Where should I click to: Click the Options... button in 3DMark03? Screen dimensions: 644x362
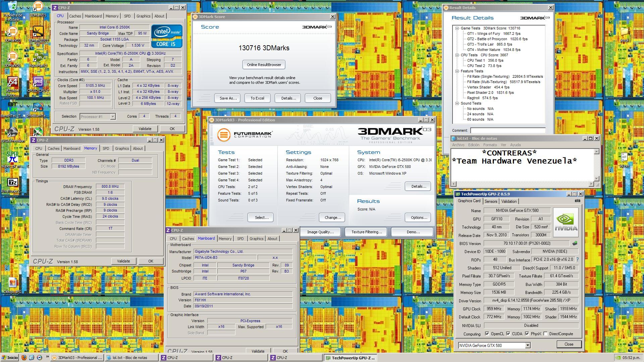pyautogui.click(x=418, y=218)
